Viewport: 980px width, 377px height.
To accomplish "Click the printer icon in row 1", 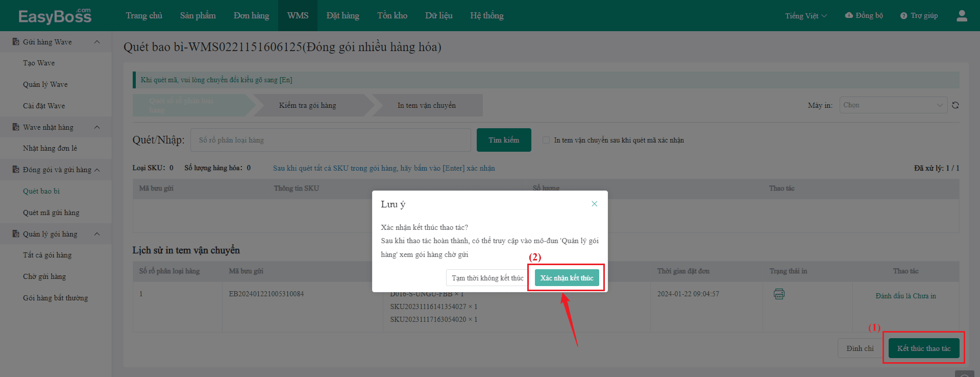I will click(779, 294).
